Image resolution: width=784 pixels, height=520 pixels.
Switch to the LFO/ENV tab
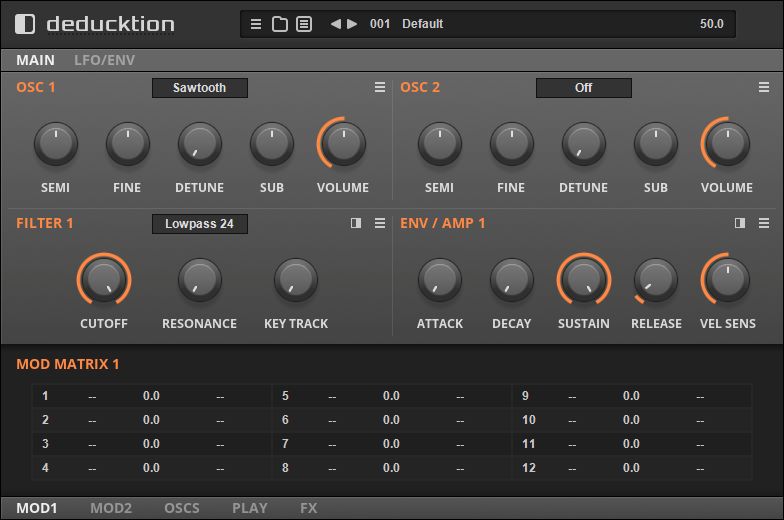point(104,60)
